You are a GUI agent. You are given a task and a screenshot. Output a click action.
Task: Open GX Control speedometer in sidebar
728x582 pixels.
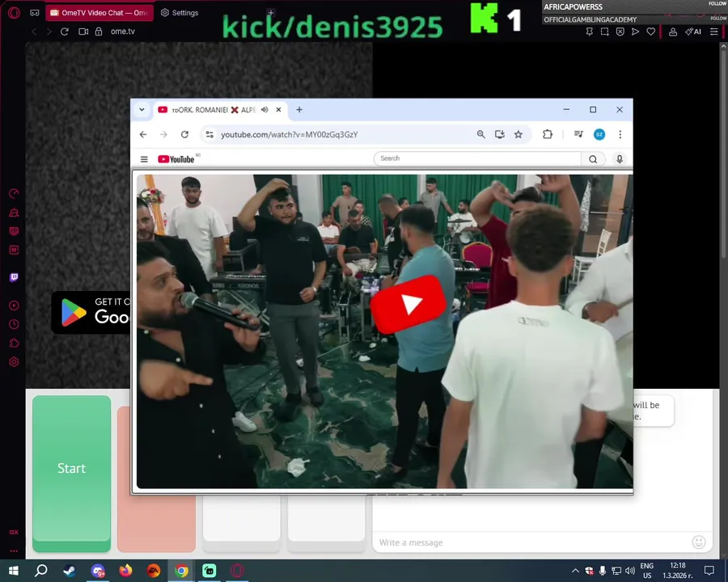pos(14,193)
